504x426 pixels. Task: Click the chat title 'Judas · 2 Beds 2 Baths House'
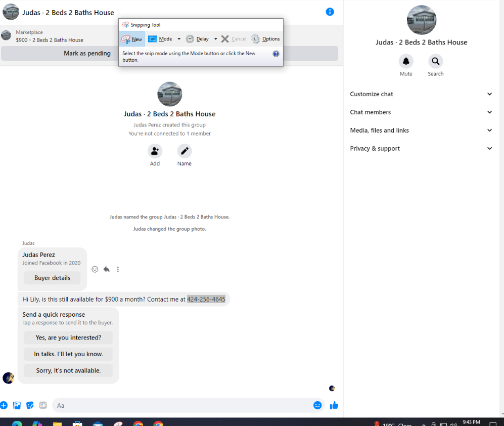click(68, 13)
